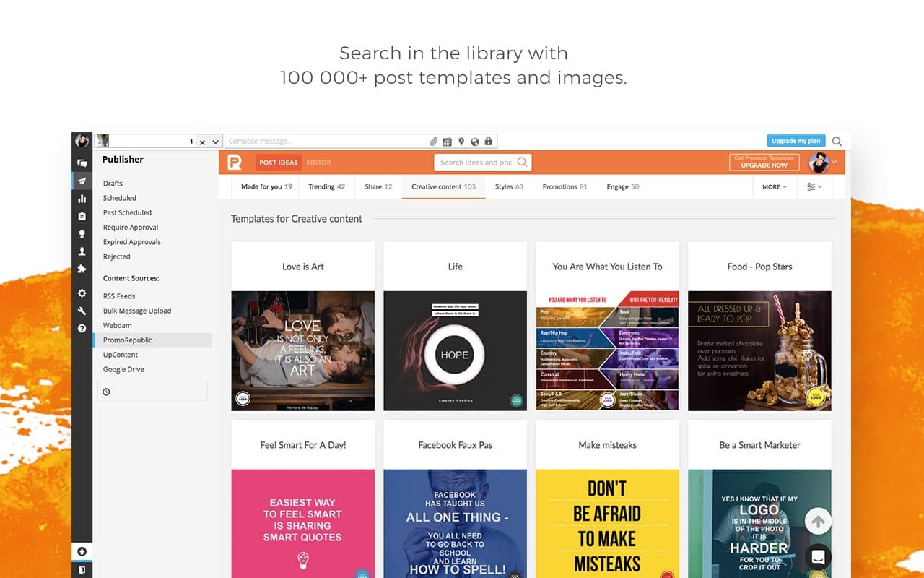Click the privacy lock icon in composer
924x578 pixels.
click(x=489, y=142)
